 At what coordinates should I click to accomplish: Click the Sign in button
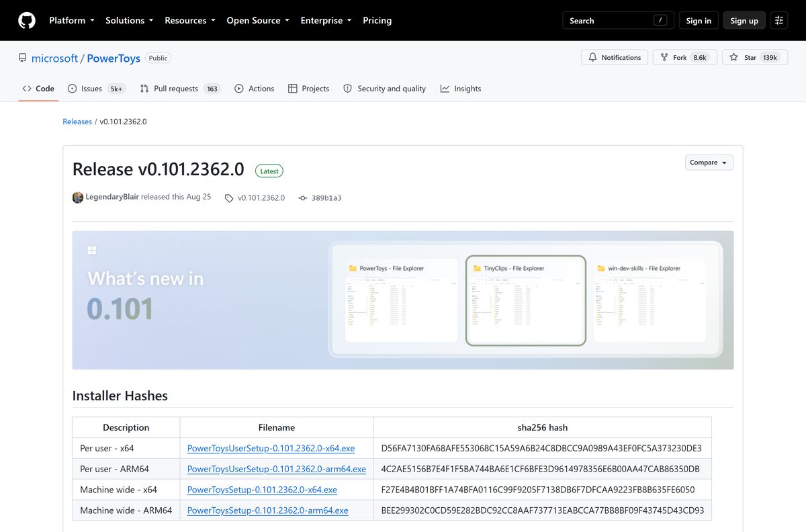[699, 20]
